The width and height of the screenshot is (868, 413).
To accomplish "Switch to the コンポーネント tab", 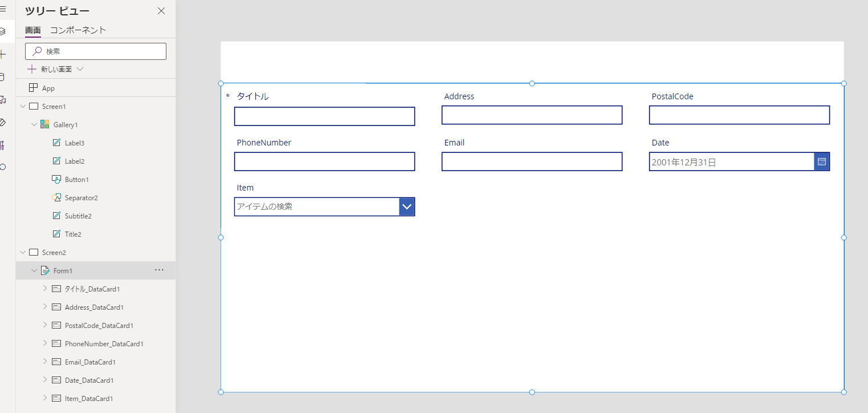I will tap(78, 30).
